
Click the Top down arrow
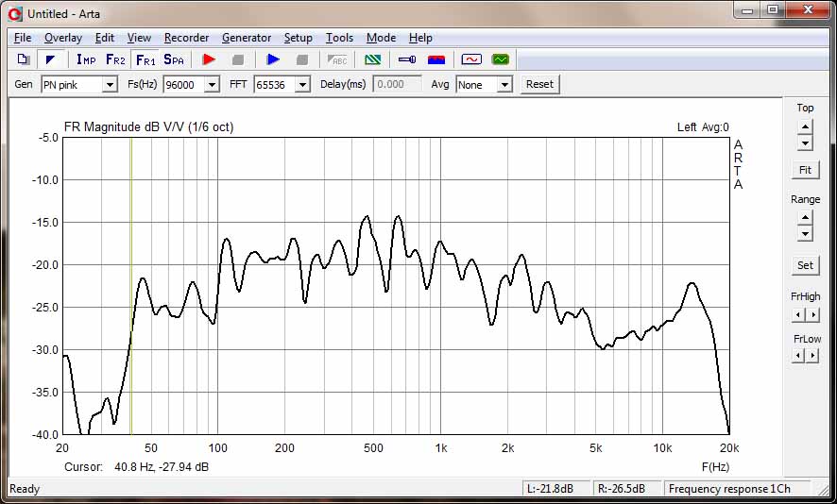(x=805, y=143)
